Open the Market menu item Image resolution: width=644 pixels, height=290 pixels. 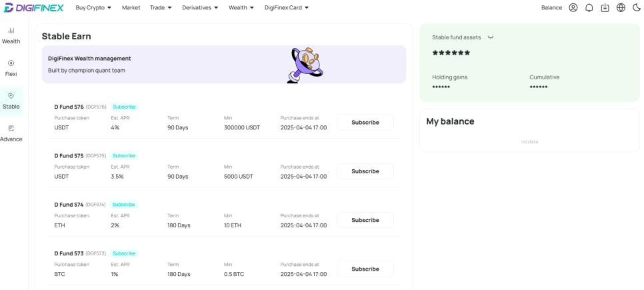pos(131,7)
